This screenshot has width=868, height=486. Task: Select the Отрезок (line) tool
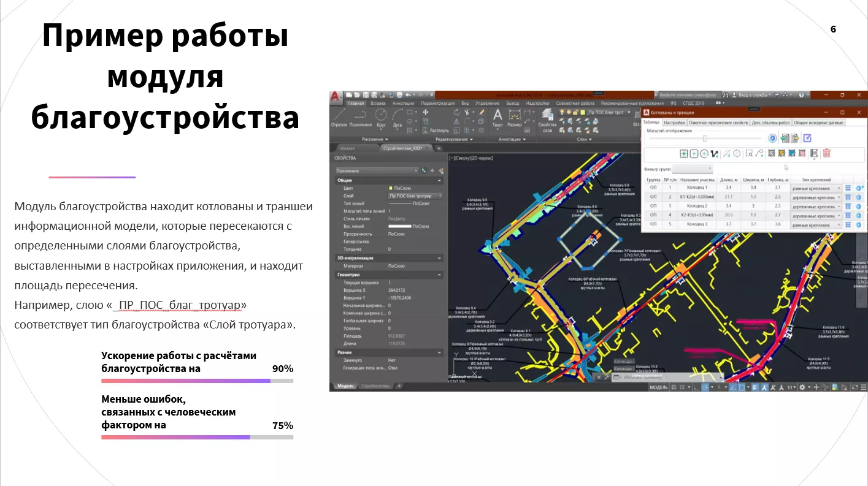pyautogui.click(x=339, y=116)
